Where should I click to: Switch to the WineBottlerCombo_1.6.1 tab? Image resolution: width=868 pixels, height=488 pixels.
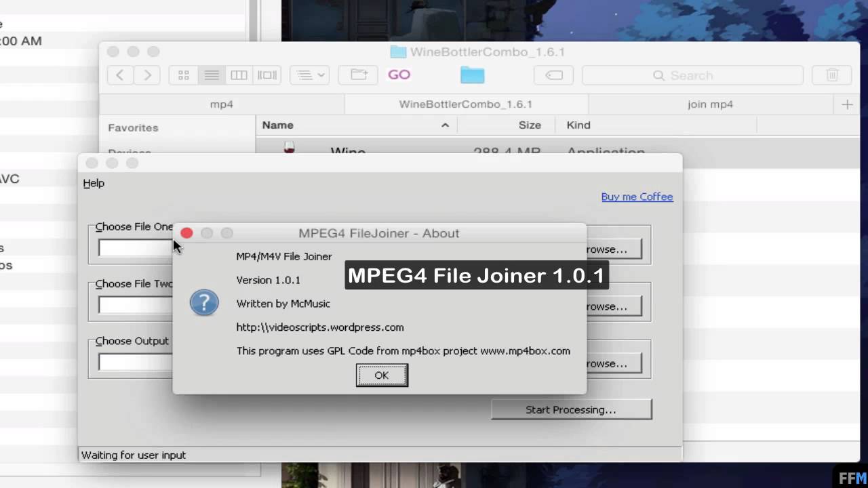[x=466, y=104]
